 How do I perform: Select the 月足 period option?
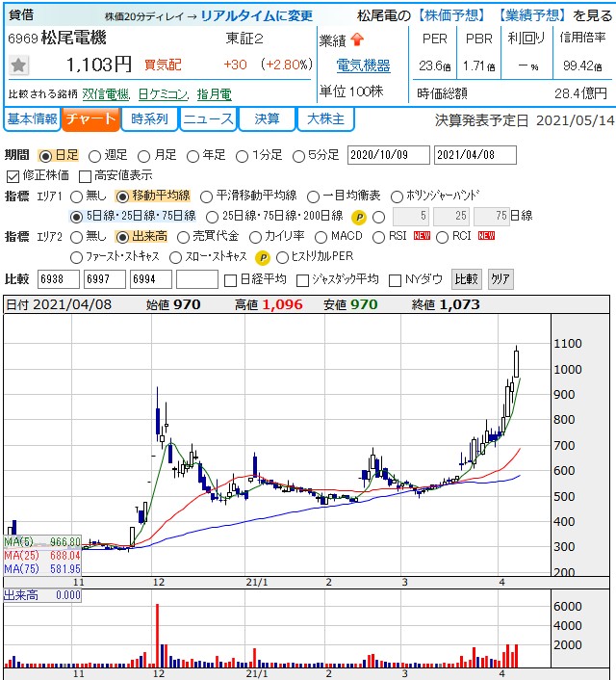pos(144,156)
